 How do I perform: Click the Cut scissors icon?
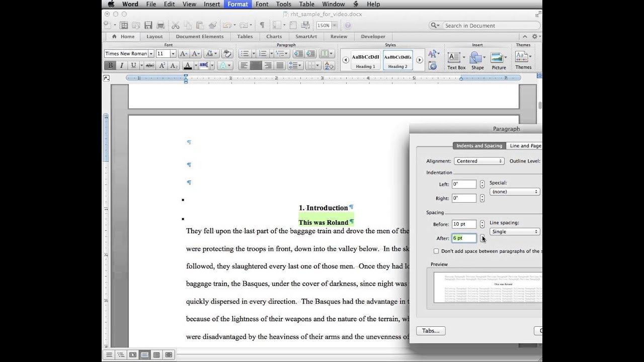click(x=175, y=25)
